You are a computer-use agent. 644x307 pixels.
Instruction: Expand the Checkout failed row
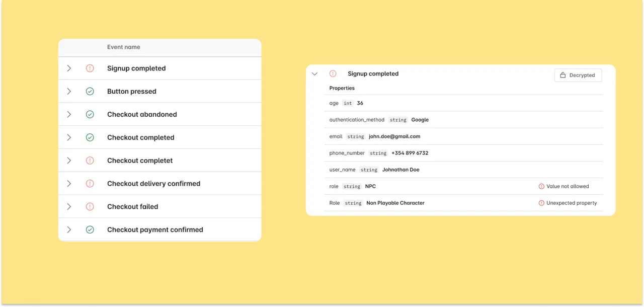[69, 207]
